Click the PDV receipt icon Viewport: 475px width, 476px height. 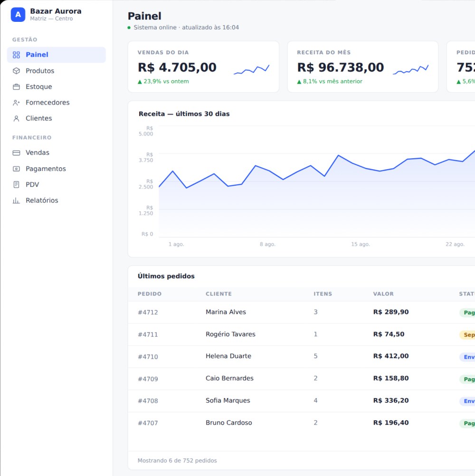coord(17,185)
